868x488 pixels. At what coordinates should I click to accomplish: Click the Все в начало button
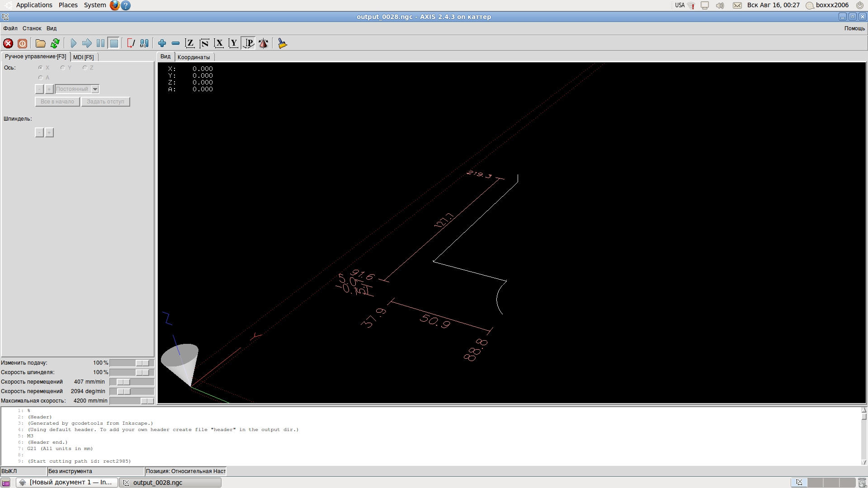[57, 102]
